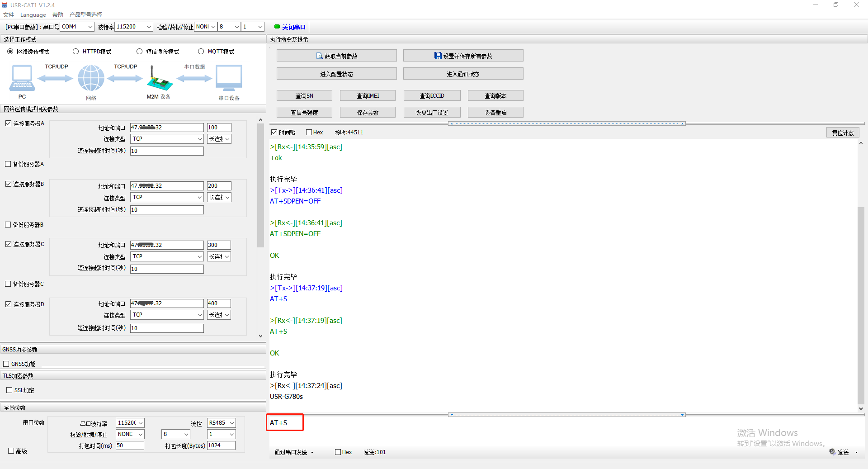Open the product model selection menu
The height and width of the screenshot is (469, 868).
86,15
